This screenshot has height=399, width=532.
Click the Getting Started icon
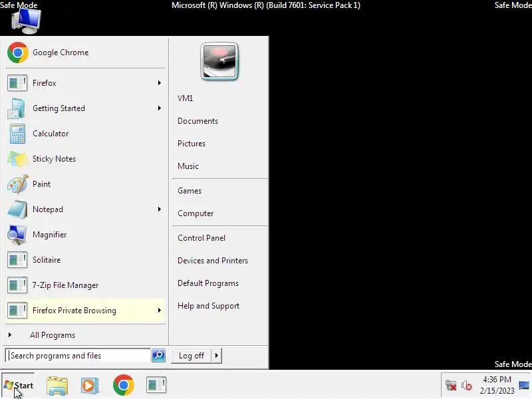[16, 108]
